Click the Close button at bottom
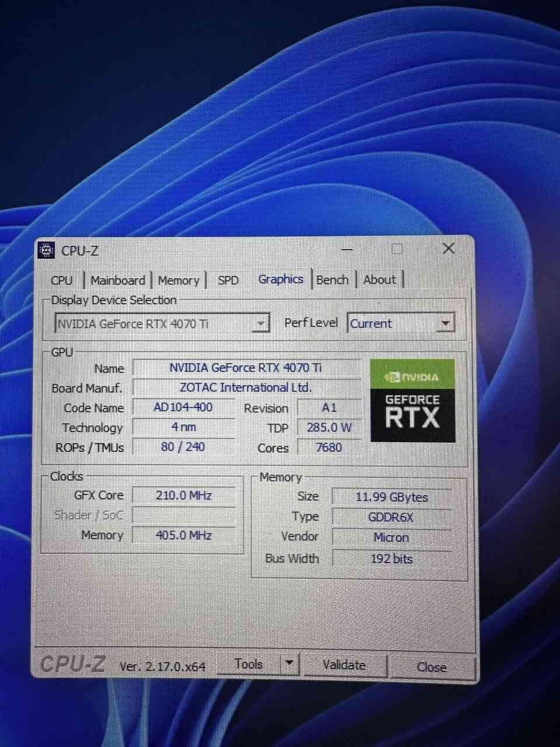560x747 pixels. (x=431, y=667)
